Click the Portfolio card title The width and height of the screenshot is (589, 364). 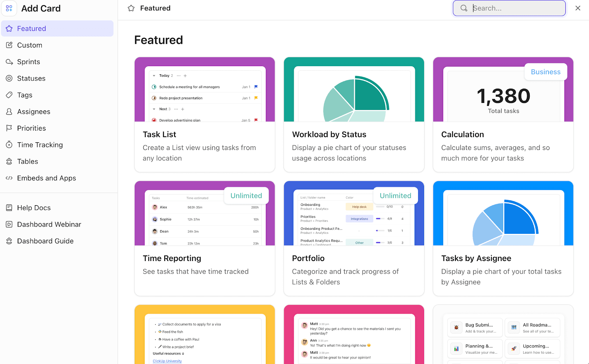coord(308,258)
